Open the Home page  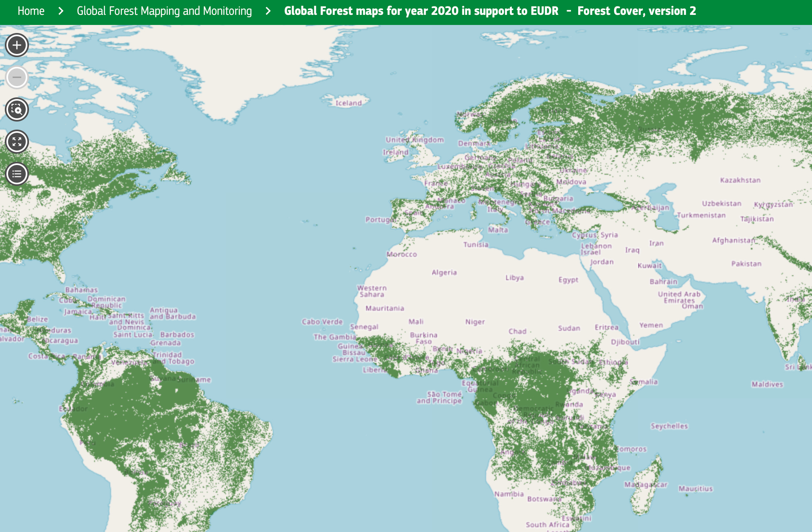pyautogui.click(x=31, y=11)
